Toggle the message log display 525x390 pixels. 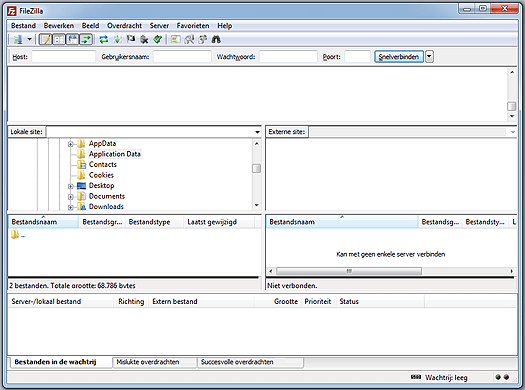click(x=46, y=40)
